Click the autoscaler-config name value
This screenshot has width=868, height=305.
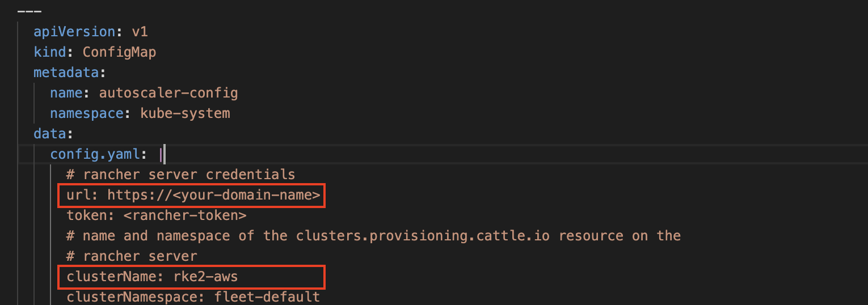(168, 93)
